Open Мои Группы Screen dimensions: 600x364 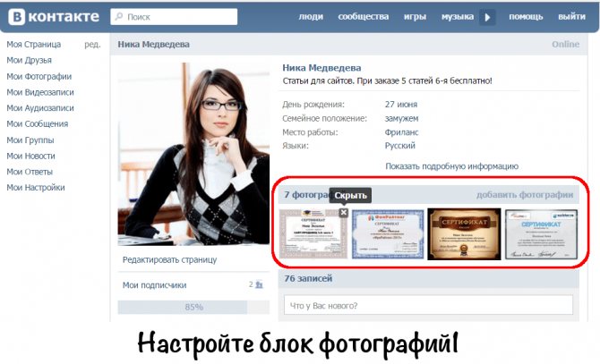[30, 140]
